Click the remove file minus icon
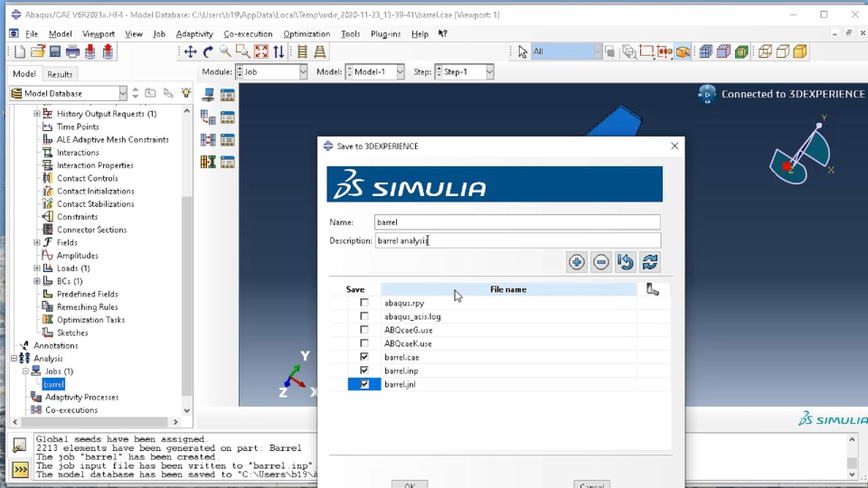Screen dimensions: 868x488 coord(600,262)
